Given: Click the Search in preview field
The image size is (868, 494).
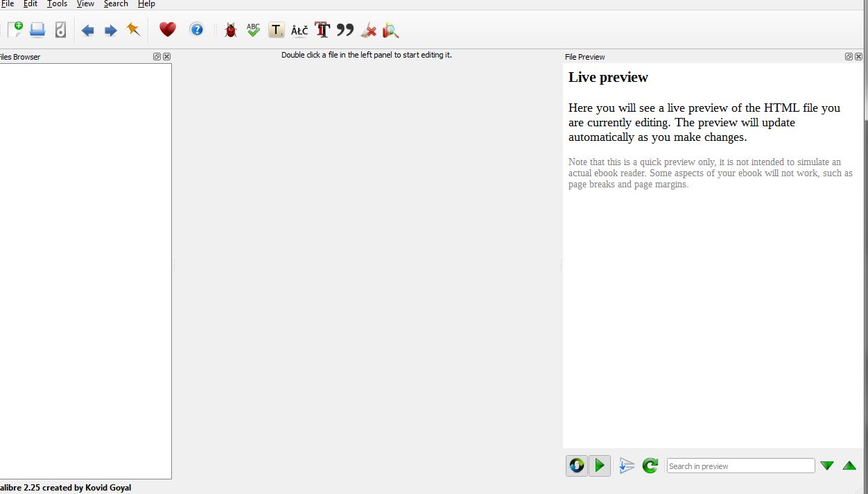Looking at the screenshot, I should point(740,466).
